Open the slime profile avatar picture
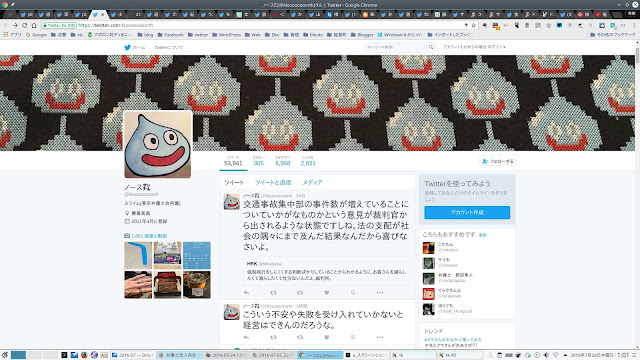The image size is (640, 360). point(158,144)
